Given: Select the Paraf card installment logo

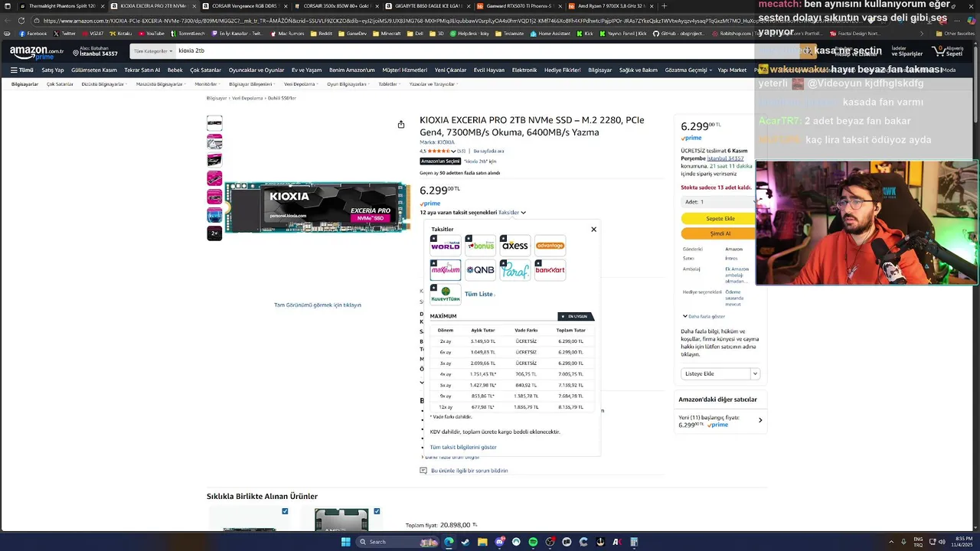Looking at the screenshot, I should point(515,270).
